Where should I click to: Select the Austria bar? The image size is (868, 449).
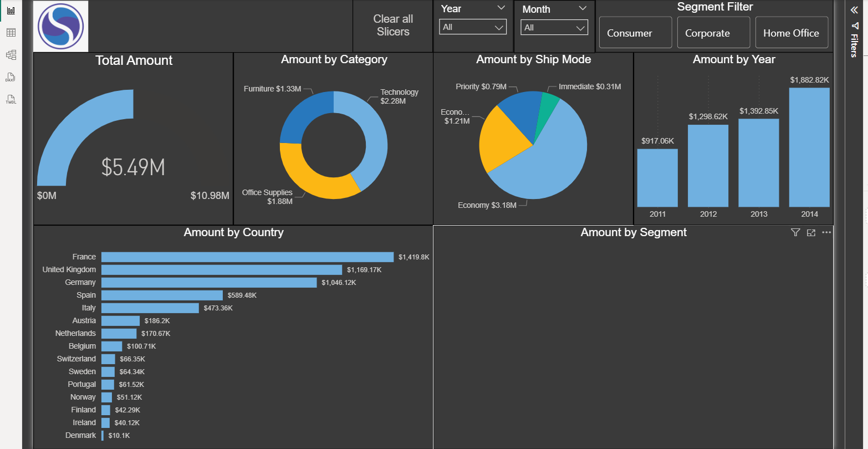pyautogui.click(x=120, y=320)
